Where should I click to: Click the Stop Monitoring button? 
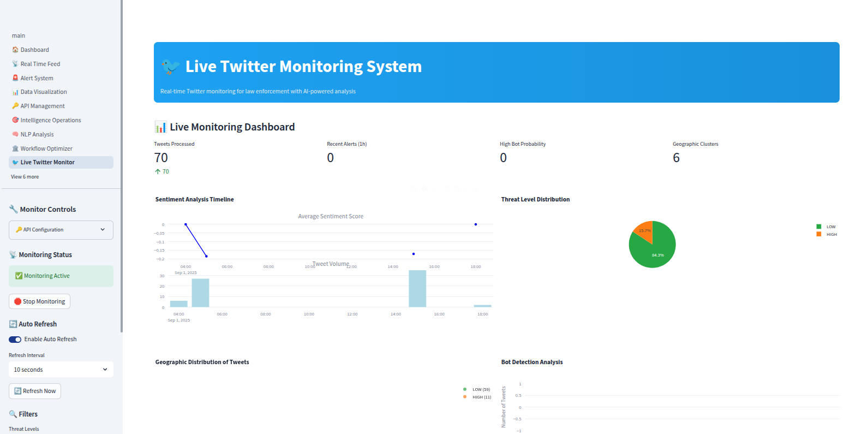(x=39, y=301)
